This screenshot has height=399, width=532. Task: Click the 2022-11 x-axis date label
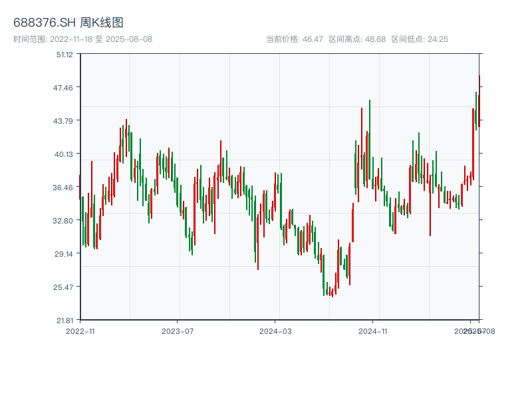click(x=80, y=331)
